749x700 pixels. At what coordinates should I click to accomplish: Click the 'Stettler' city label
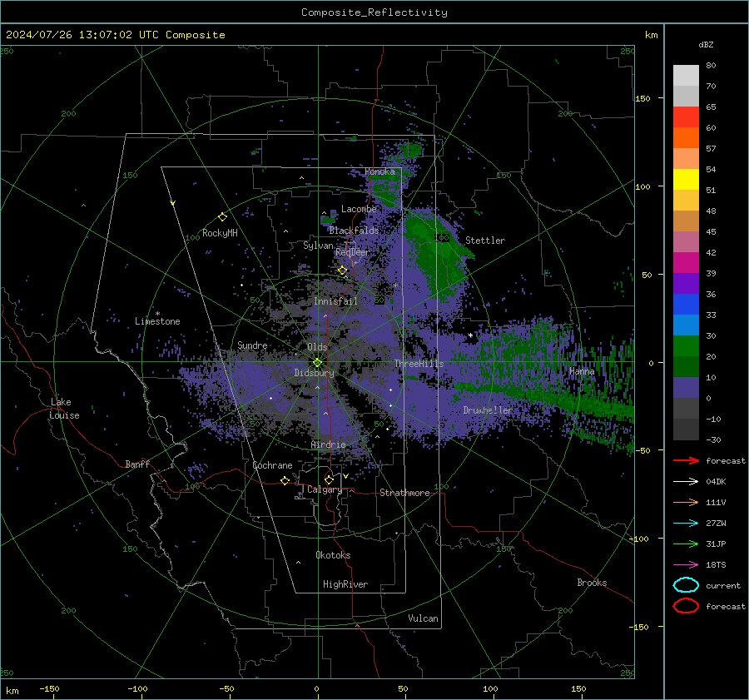[x=485, y=241]
